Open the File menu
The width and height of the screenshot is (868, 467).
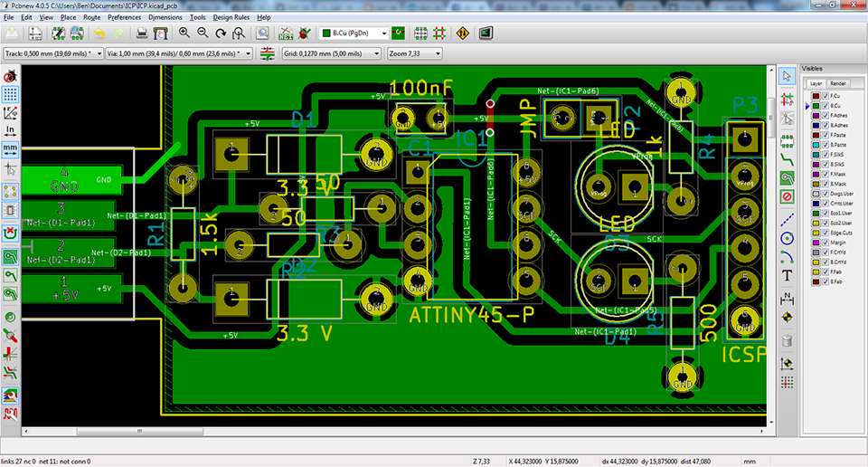9,17
